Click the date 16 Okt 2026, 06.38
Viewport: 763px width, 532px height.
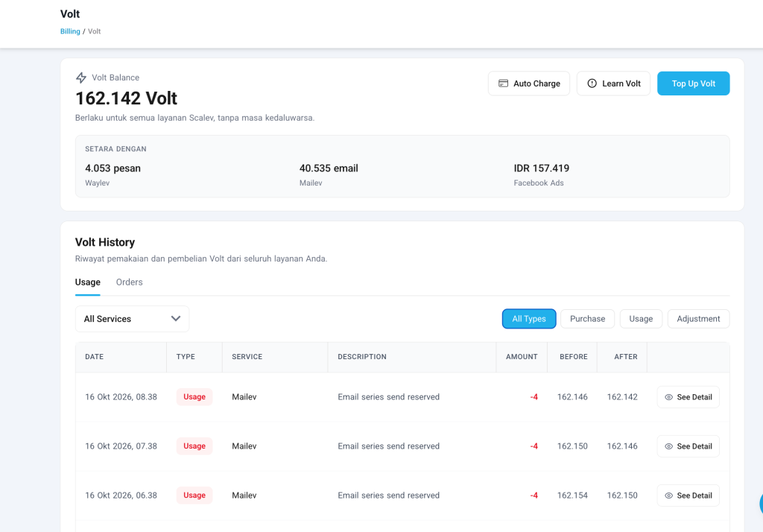point(121,495)
